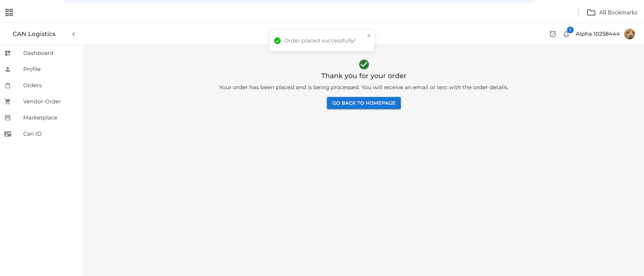Click the Thank you for your order heading
The image size is (644, 276).
point(364,76)
